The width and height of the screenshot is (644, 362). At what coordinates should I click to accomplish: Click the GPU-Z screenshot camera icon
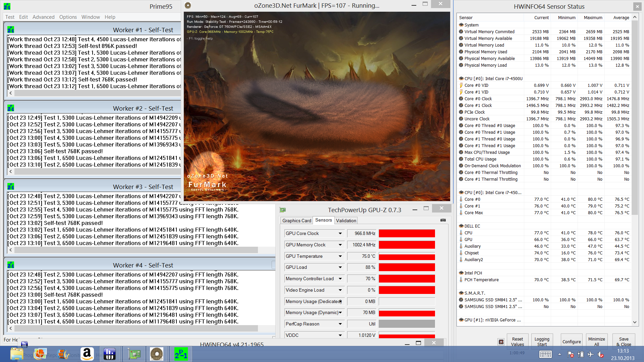[443, 220]
